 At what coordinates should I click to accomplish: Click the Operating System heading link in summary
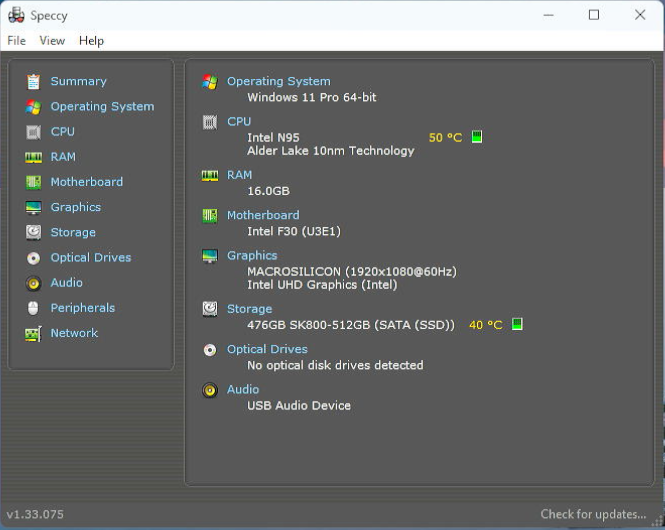279,81
